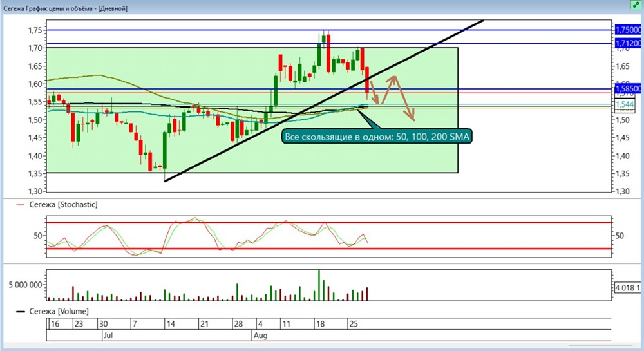Click the 1,60 value on the left price axis
Viewport: 644px width, 351px height.
[x=35, y=84]
